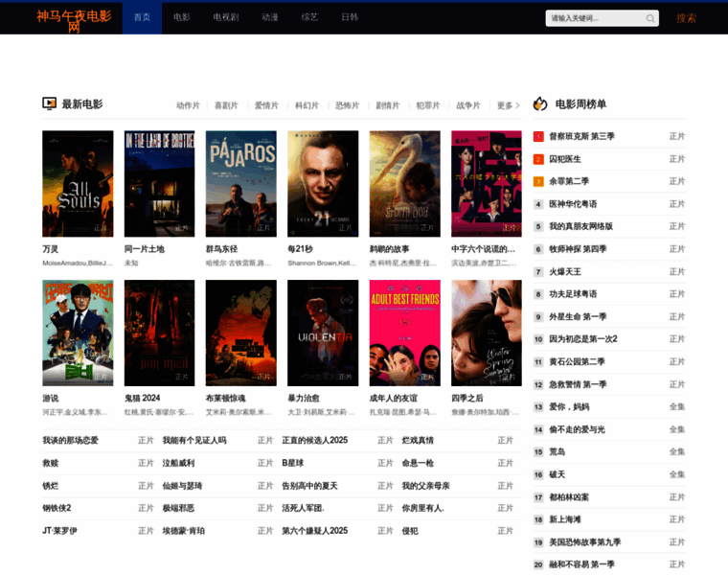Select the 综艺 navigation tab

coord(309,17)
